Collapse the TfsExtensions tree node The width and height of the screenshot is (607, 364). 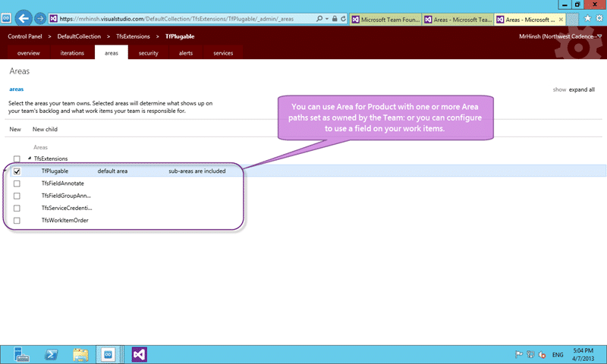coord(30,158)
